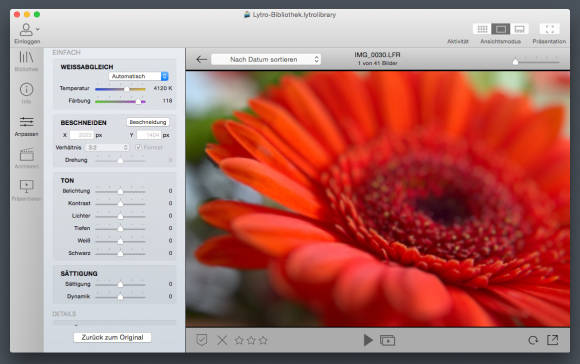Click the red gerbera photo preview
The width and height of the screenshot is (580, 364).
click(378, 199)
